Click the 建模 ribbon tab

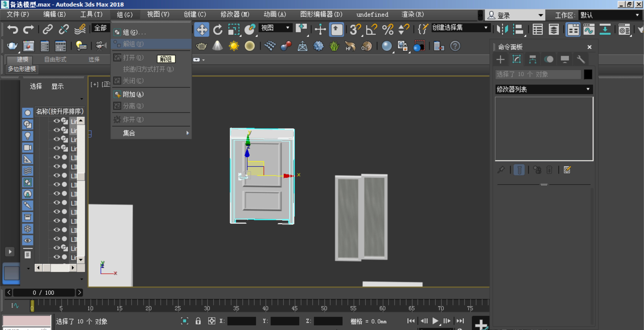tap(22, 59)
